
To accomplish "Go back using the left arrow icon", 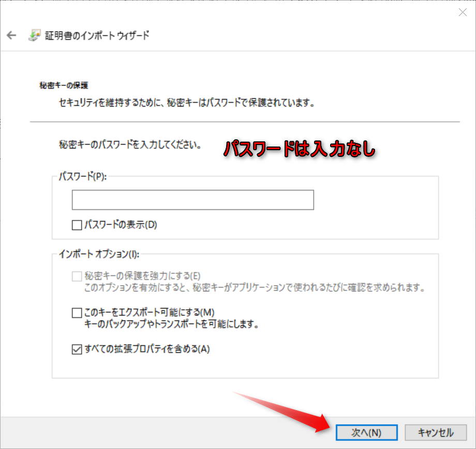I will 11,35.
